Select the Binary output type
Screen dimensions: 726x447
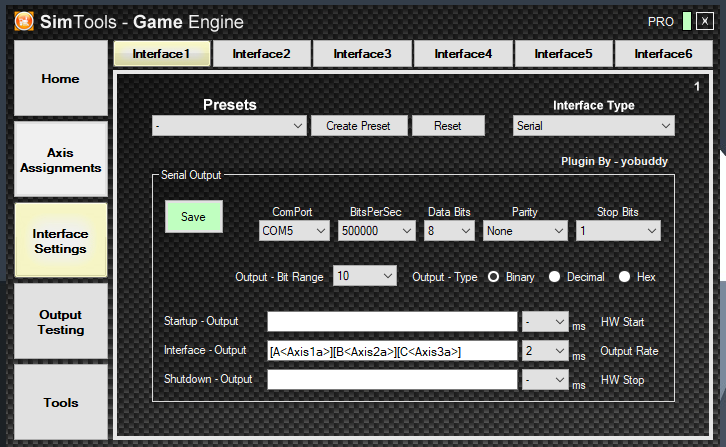pos(494,277)
